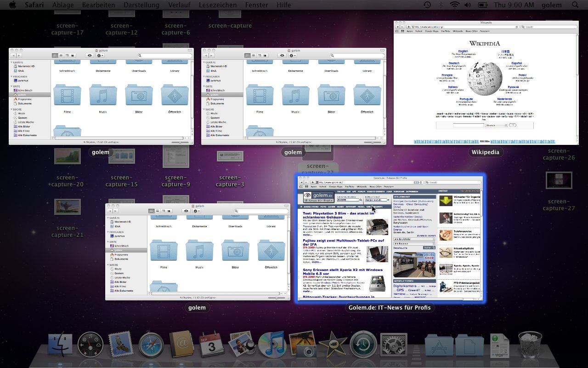Image resolution: width=588 pixels, height=368 pixels.
Task: Collapse the SUCHE sidebar section
Action: (107, 264)
